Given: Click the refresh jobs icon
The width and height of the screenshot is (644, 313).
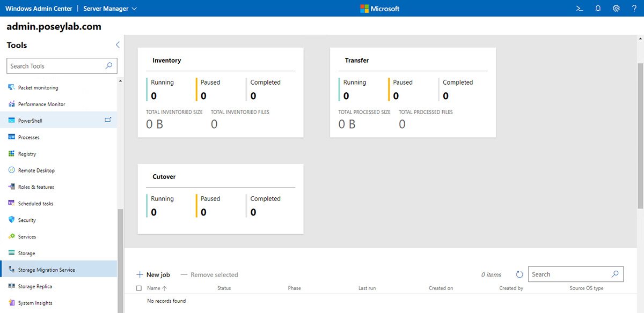Looking at the screenshot, I should pyautogui.click(x=519, y=274).
